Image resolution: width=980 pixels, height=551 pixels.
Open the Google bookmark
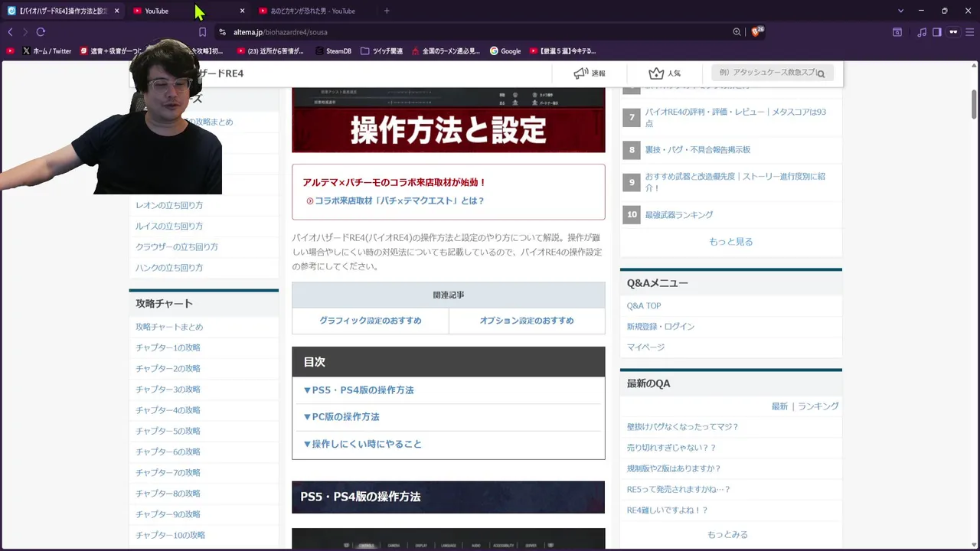(x=505, y=51)
